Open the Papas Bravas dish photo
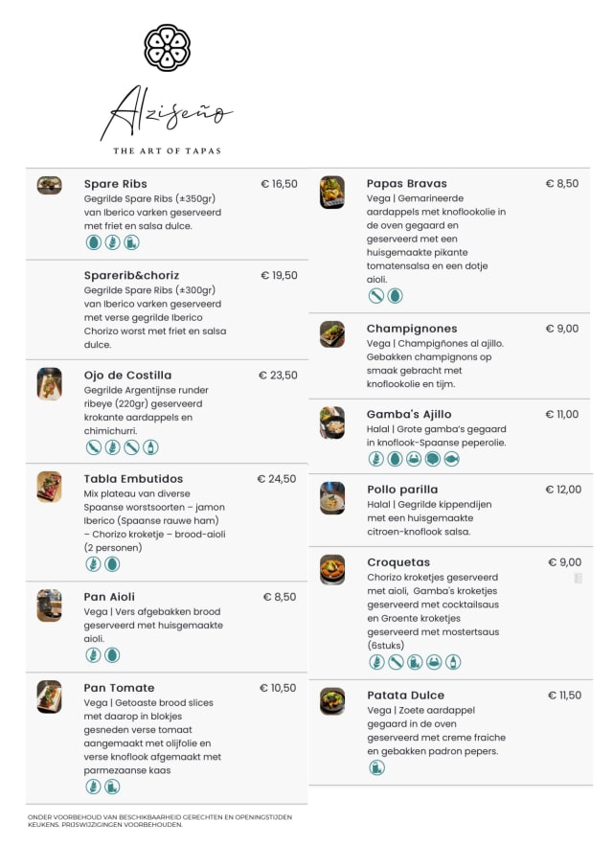The width and height of the screenshot is (613, 868). pyautogui.click(x=332, y=192)
